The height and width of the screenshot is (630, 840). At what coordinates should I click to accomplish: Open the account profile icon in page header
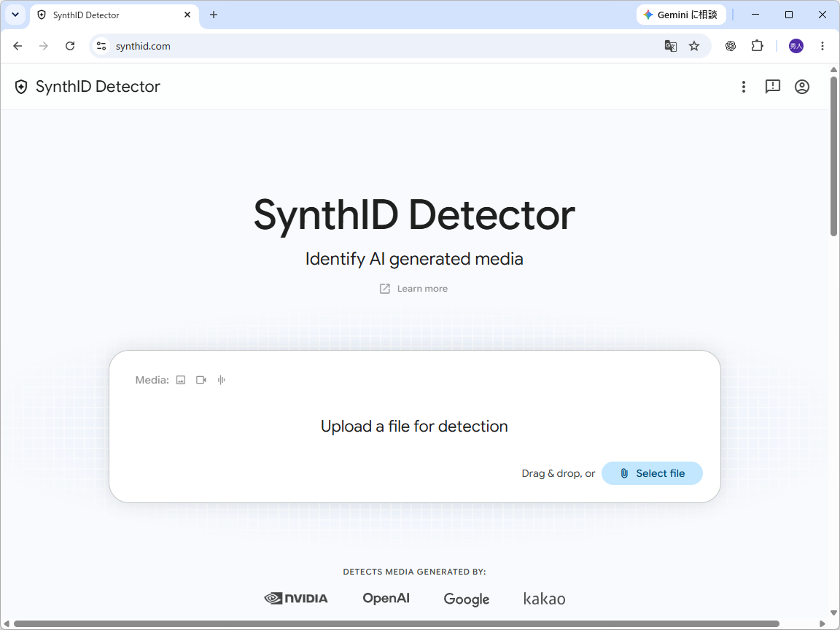click(x=802, y=87)
